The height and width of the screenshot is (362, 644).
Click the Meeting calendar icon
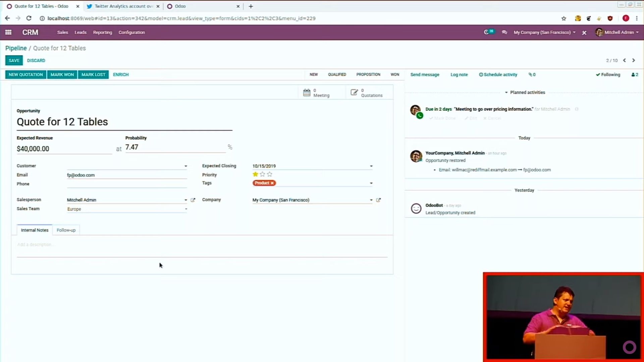pos(307,93)
